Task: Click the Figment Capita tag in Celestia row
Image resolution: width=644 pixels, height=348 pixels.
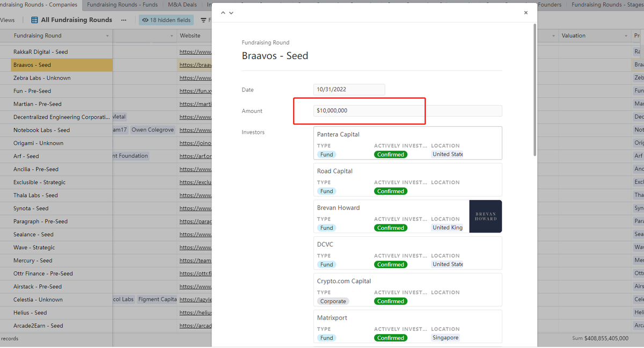Action: click(157, 300)
